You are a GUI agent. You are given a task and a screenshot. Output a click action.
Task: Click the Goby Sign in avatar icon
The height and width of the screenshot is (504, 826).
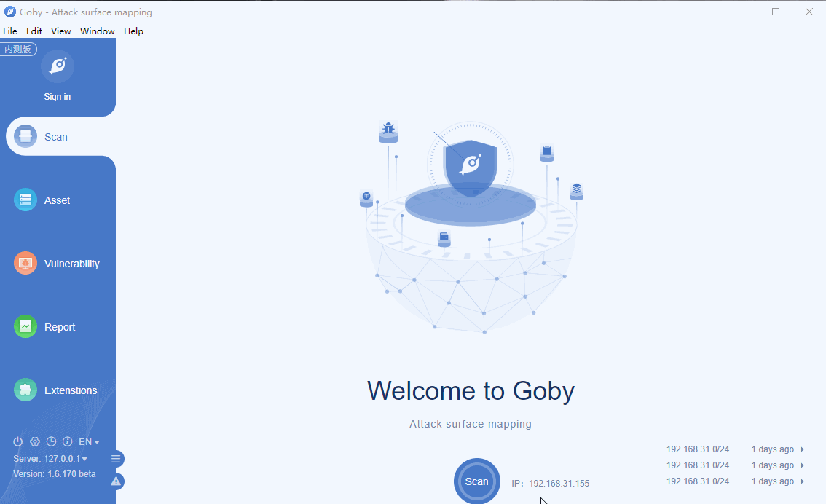[x=58, y=66]
